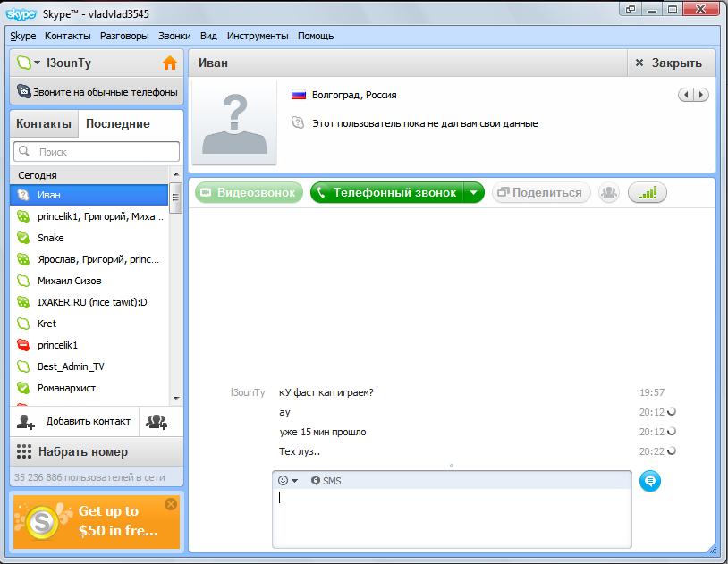Expand the call options dropdown arrow
728x564 pixels.
click(474, 193)
